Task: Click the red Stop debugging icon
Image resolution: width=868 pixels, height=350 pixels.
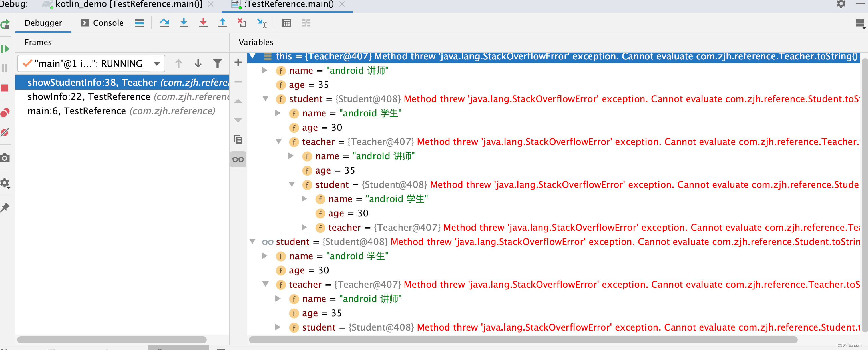Action: [5, 88]
